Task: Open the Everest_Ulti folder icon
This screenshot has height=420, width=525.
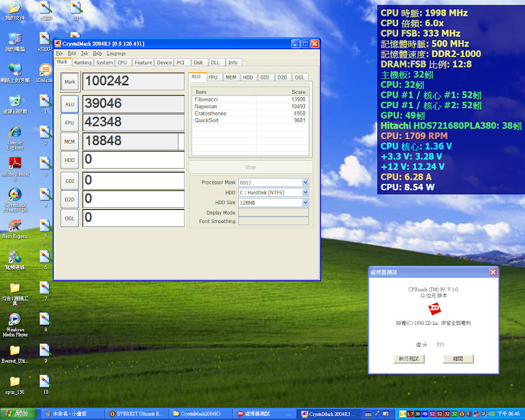Action: point(14,350)
